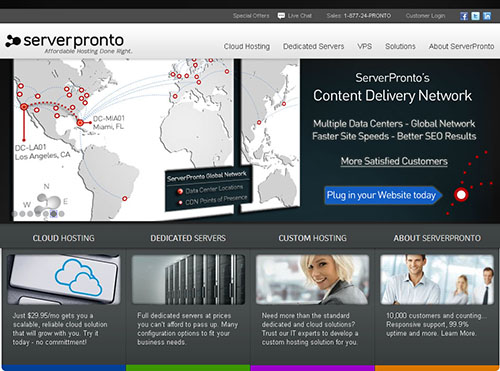
Task: Go to About ServerPronto in navigation
Action: tap(461, 46)
